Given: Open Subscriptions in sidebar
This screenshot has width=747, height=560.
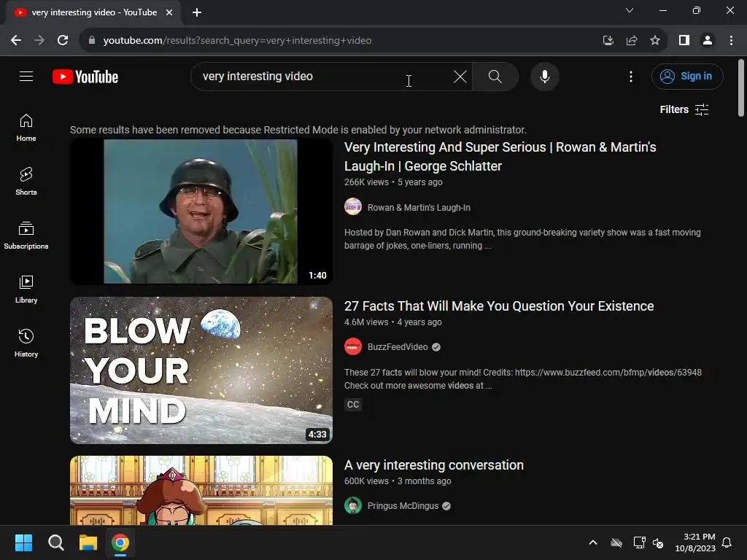Looking at the screenshot, I should coord(26,236).
